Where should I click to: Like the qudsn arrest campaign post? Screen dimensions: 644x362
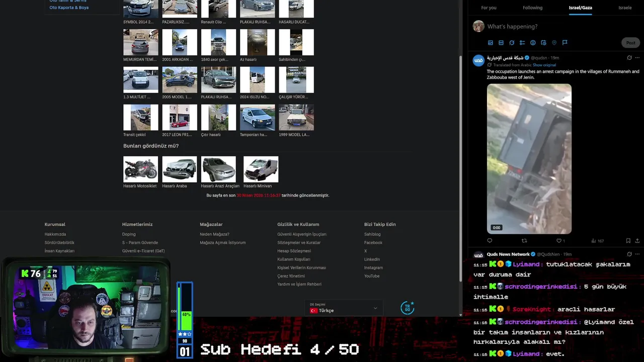click(x=560, y=241)
